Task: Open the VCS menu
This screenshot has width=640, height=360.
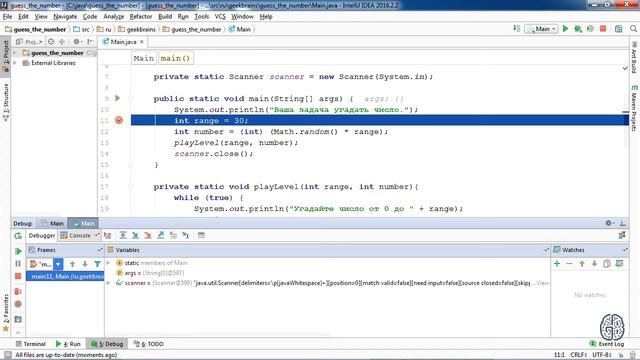Action: coord(220,16)
